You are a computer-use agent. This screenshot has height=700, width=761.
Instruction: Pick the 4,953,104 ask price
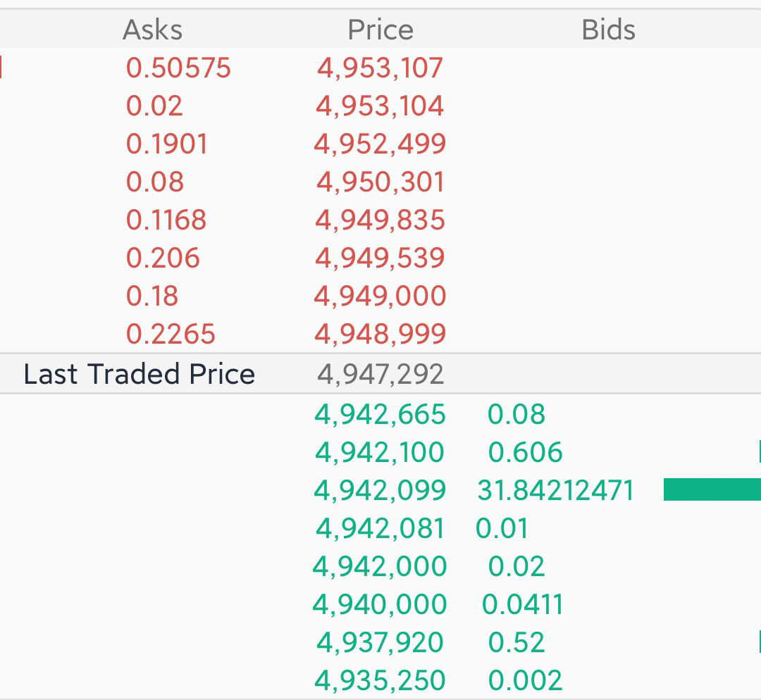[x=380, y=106]
